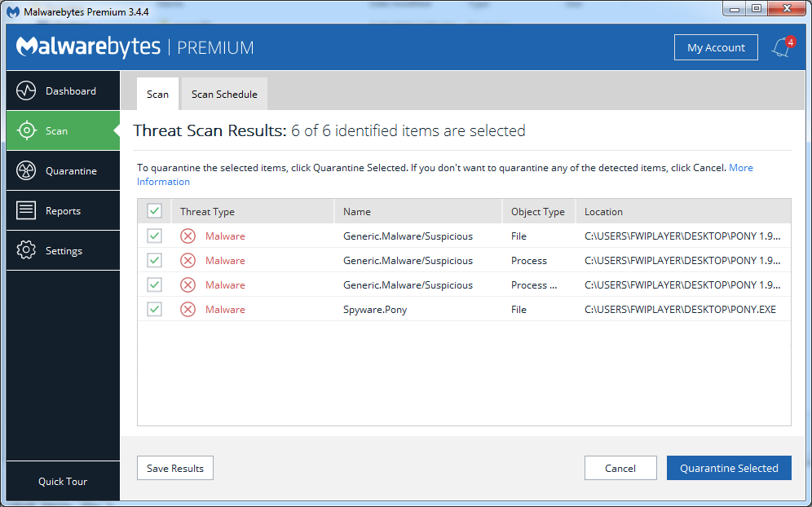The image size is (812, 507).
Task: Click the 'File' cell in Spyware.Pony row
Action: 519,310
